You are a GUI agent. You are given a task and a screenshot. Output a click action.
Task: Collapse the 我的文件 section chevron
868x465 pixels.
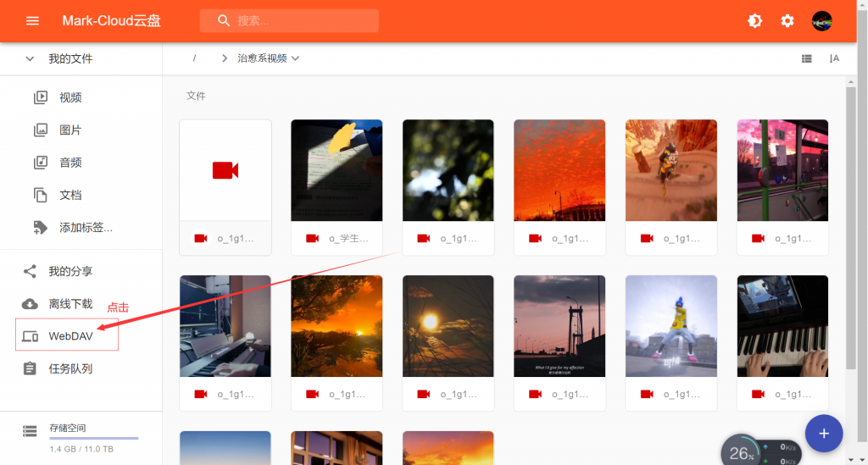point(30,58)
